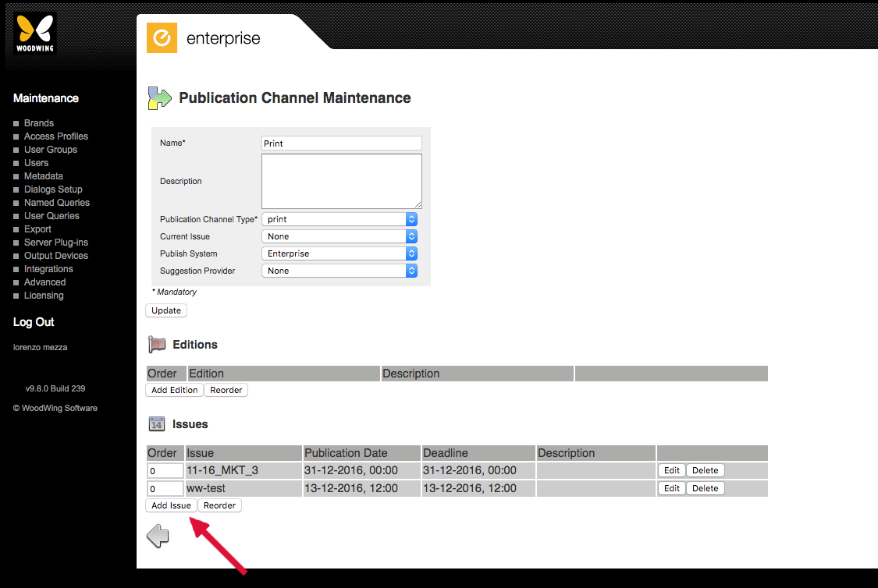Edit the 11-16_MKT_3 issue
878x588 pixels.
click(671, 470)
